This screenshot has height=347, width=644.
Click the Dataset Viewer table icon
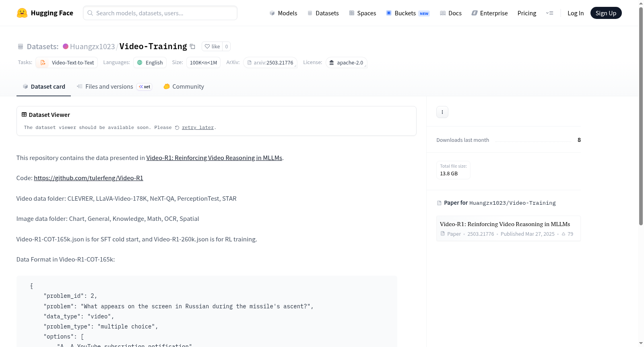(24, 115)
